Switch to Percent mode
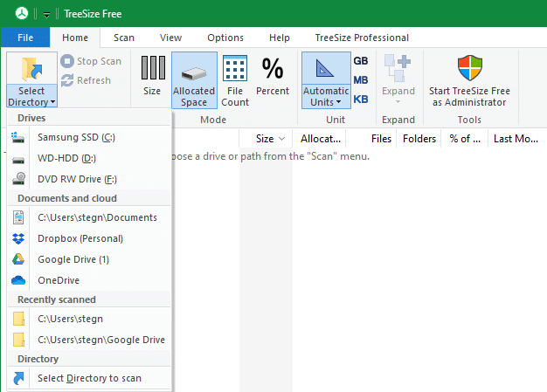Viewport: 547px width, 392px height. pos(273,76)
